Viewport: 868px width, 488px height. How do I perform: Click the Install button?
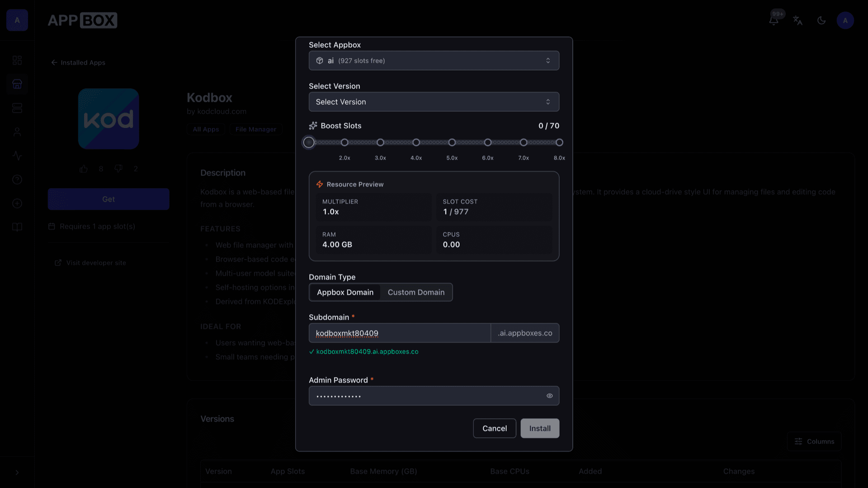click(x=540, y=428)
